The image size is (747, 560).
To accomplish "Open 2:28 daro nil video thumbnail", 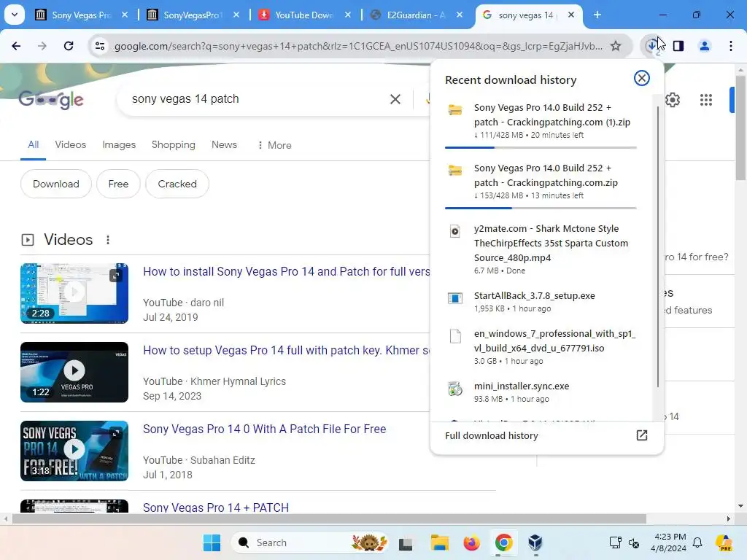I will coord(74,293).
